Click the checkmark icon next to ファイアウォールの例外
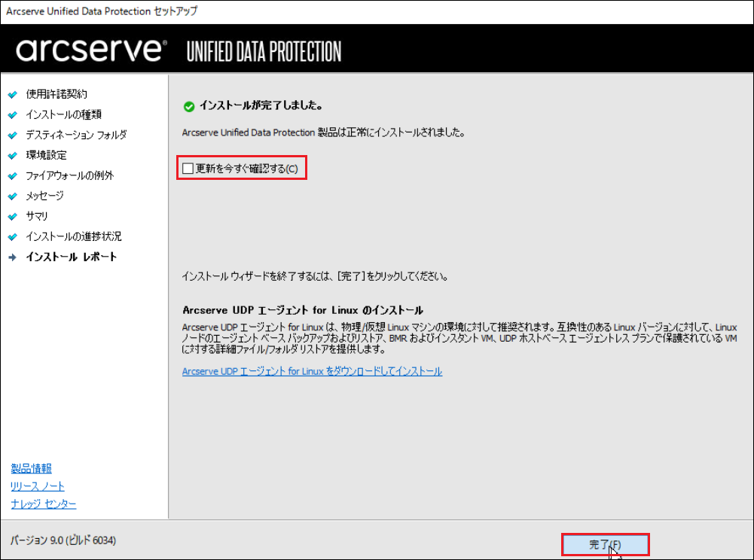 [x=13, y=176]
